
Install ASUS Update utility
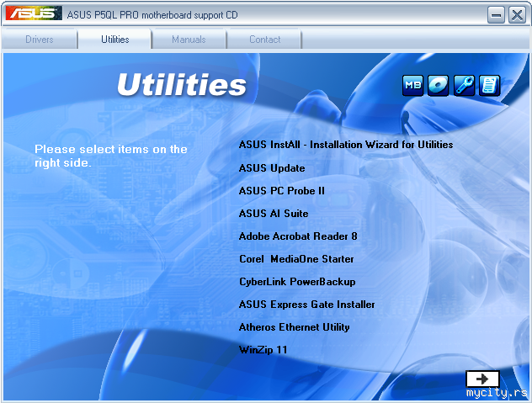(x=272, y=168)
